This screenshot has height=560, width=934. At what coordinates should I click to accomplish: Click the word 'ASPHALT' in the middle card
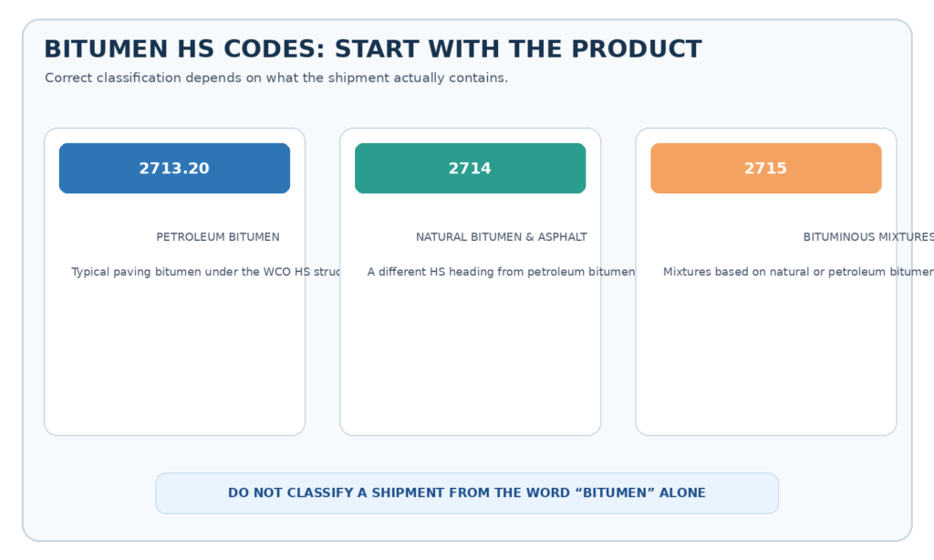(562, 237)
